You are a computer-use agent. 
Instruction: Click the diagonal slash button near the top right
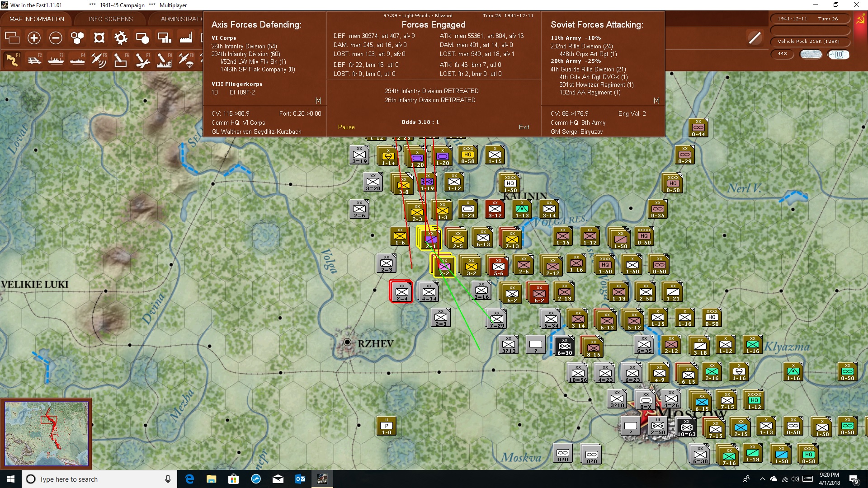pyautogui.click(x=755, y=38)
